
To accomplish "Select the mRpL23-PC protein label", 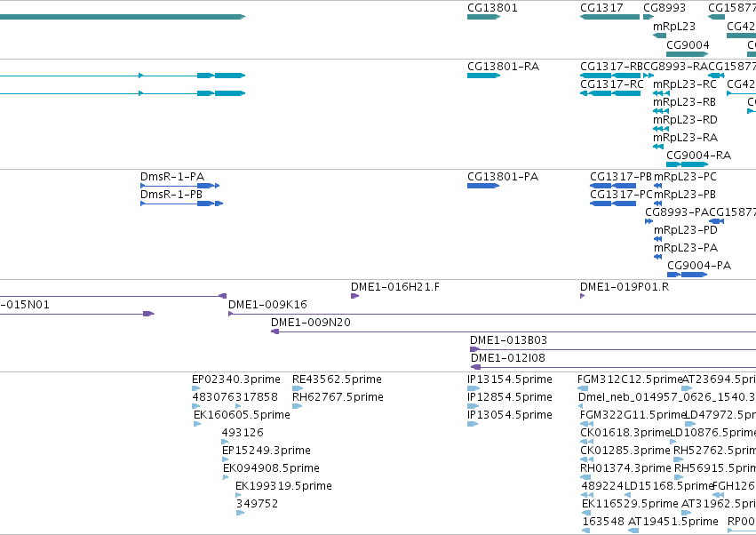I will click(x=685, y=177).
